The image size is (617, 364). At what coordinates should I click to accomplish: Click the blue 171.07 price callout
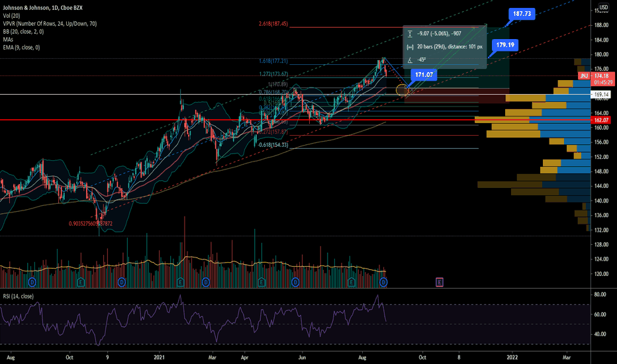(424, 75)
